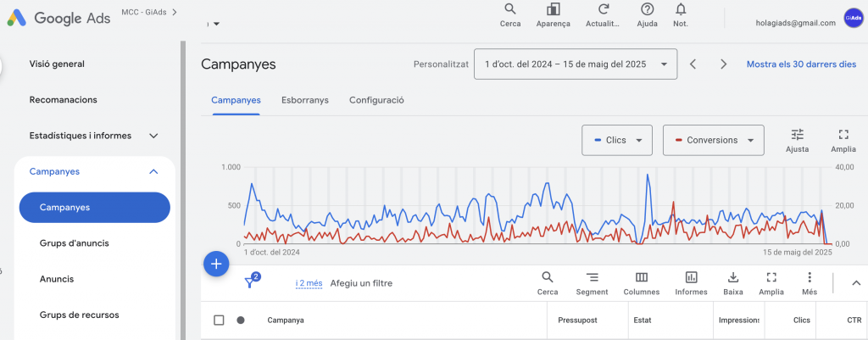868x340 pixels.
Task: Click the Actualitza refresh icon
Action: pyautogui.click(x=604, y=9)
